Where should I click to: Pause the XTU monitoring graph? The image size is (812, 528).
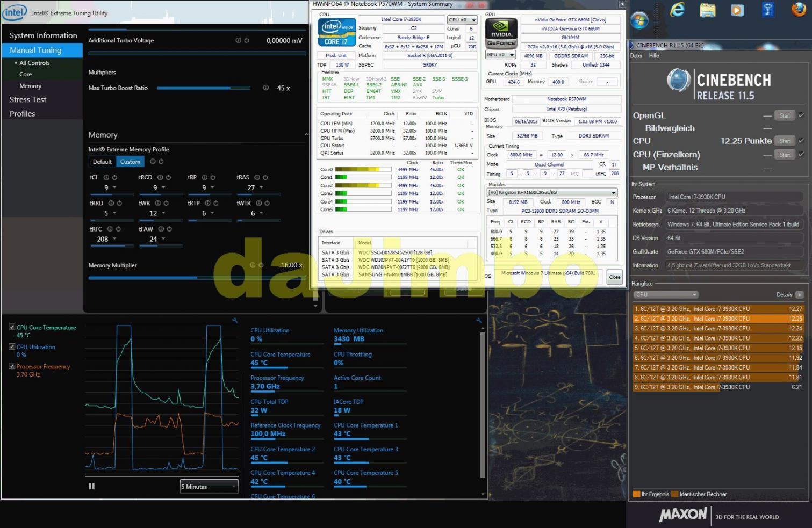point(91,486)
